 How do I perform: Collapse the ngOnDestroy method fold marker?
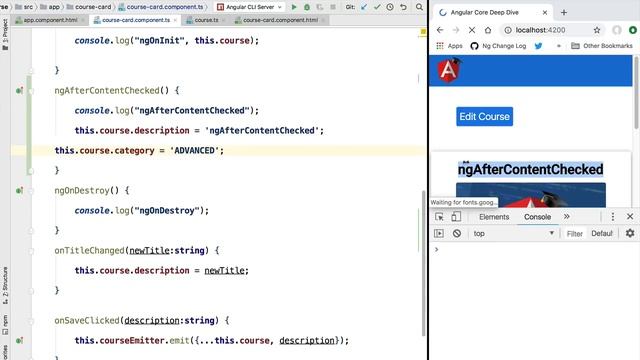click(x=31, y=191)
